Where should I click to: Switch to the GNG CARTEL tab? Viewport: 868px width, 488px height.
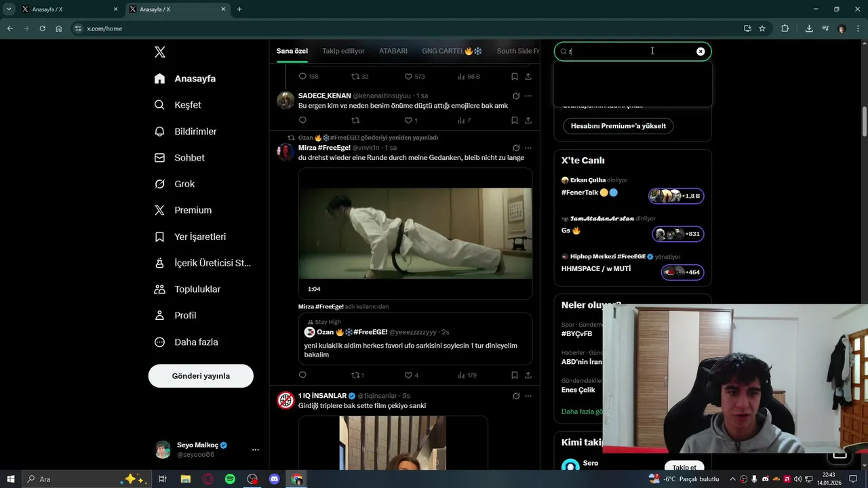[x=452, y=51]
